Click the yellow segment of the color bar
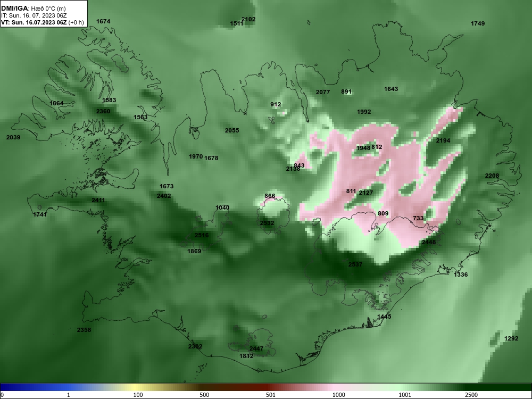The image size is (532, 399). coord(136,387)
